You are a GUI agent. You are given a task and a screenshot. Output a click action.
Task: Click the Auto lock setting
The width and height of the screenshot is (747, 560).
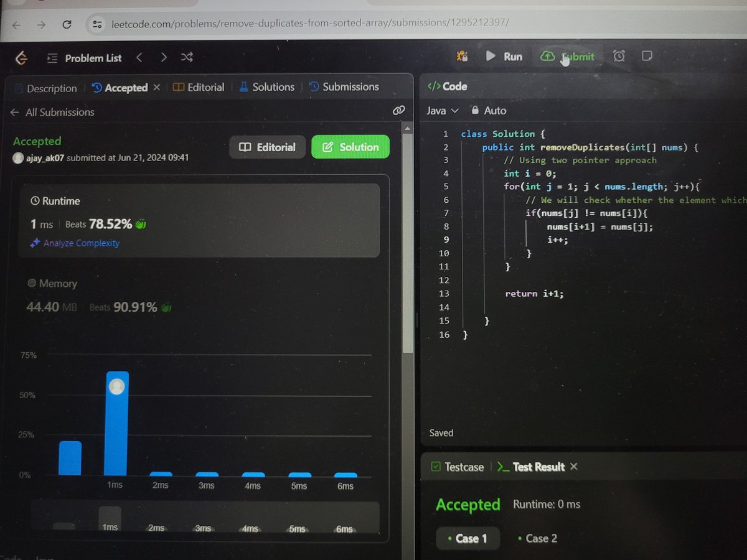(x=489, y=111)
